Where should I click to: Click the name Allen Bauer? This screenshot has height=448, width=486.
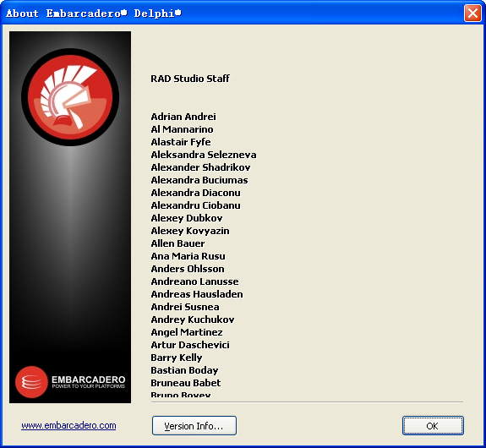coord(177,243)
